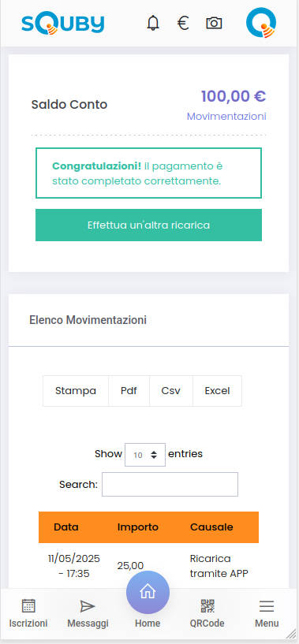The width and height of the screenshot is (299, 644).
Task: Open the notifications bell icon
Action: click(x=153, y=23)
